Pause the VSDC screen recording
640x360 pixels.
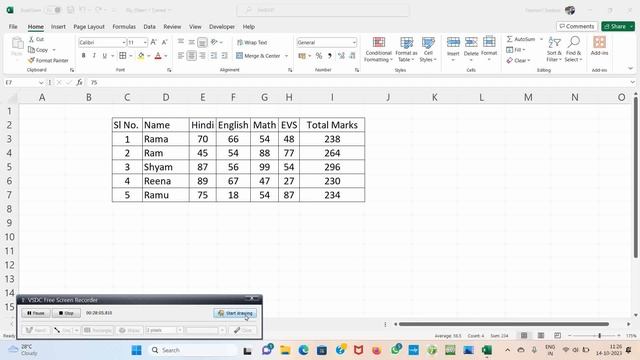(x=36, y=313)
